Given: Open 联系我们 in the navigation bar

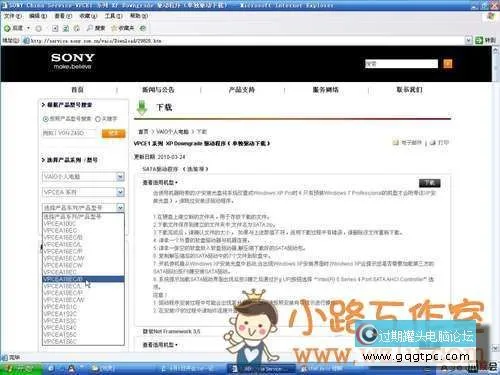Looking at the screenshot, I should tap(409, 90).
